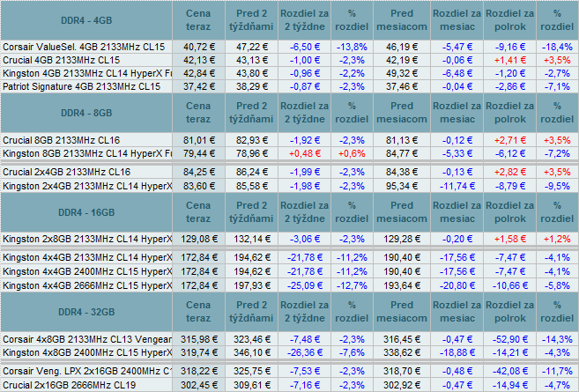Select the red +1,2% percentage cell
The image size is (579, 392).
(557, 240)
